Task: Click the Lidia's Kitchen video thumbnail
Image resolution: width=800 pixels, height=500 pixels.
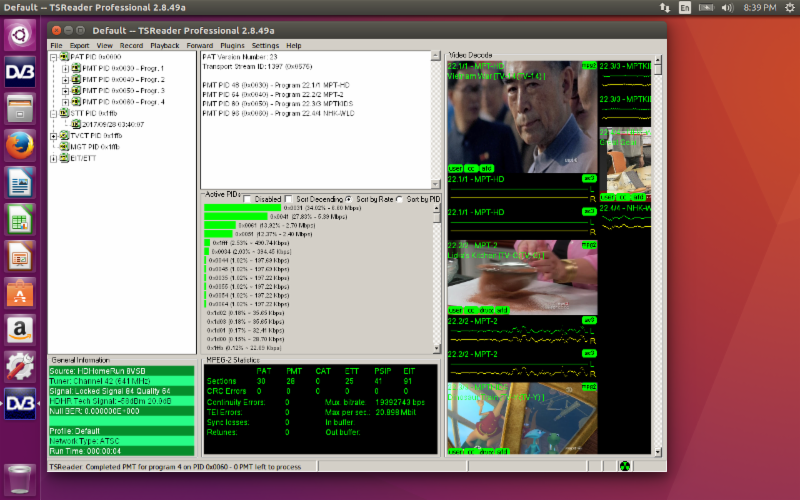Action: point(520,275)
